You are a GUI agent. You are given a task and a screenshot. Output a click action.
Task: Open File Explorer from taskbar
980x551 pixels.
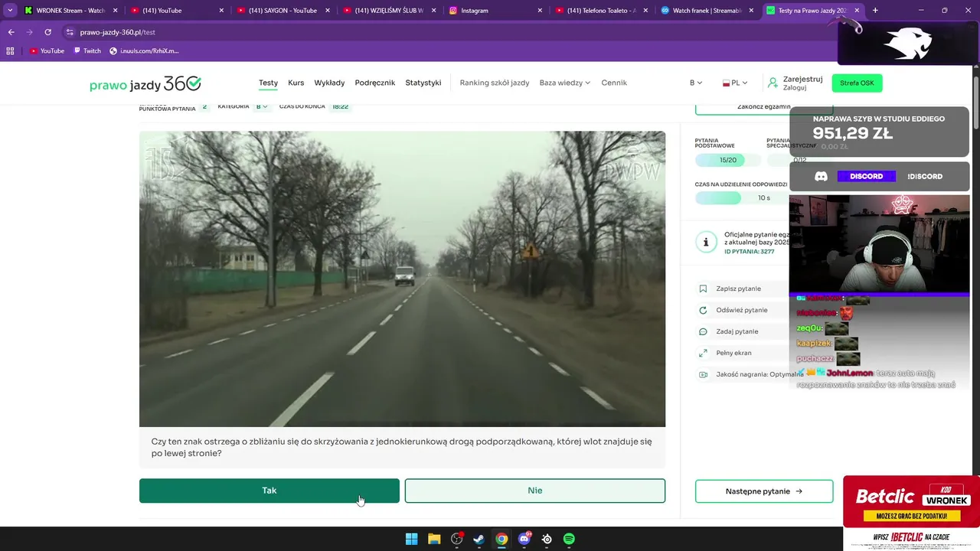pos(434,539)
